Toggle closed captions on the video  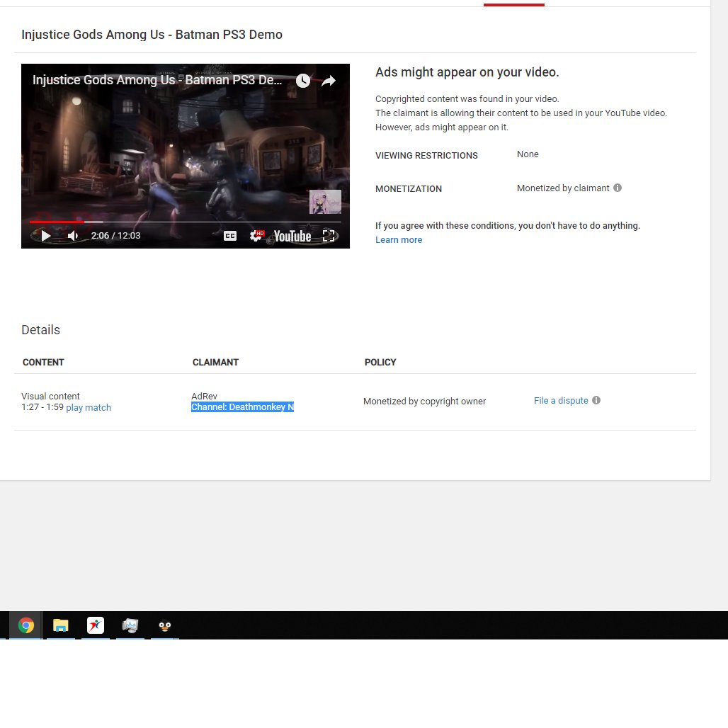coord(230,236)
